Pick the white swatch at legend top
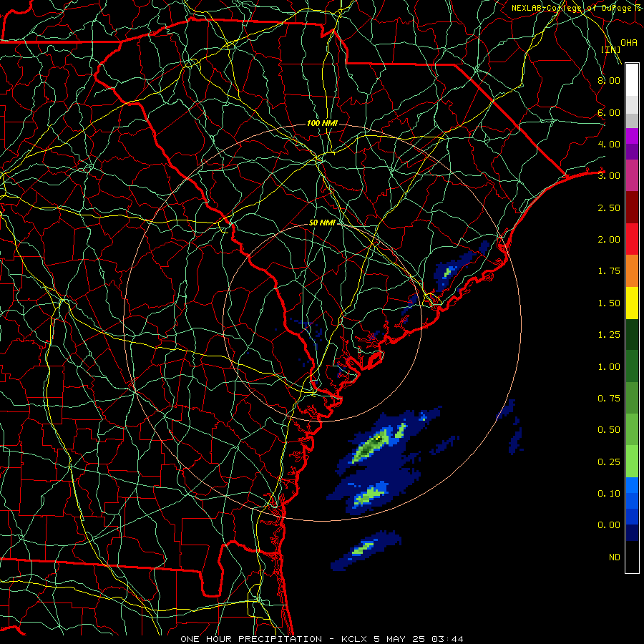 coord(632,80)
